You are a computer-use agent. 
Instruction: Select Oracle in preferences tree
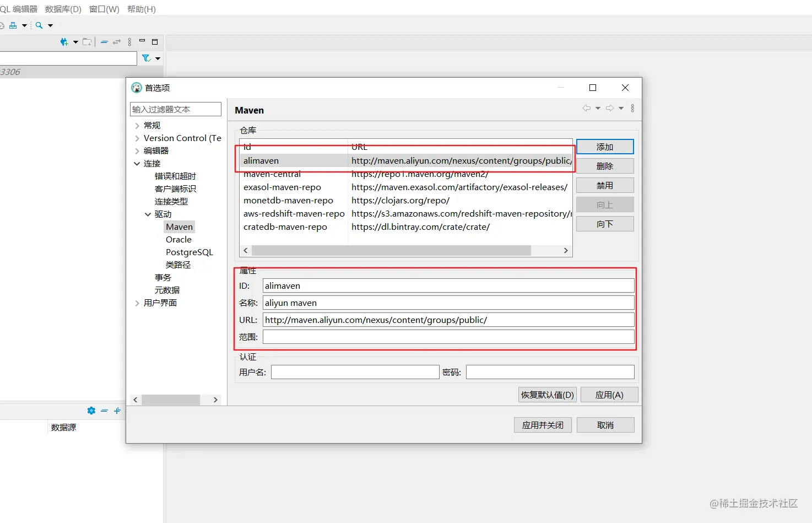(x=178, y=239)
